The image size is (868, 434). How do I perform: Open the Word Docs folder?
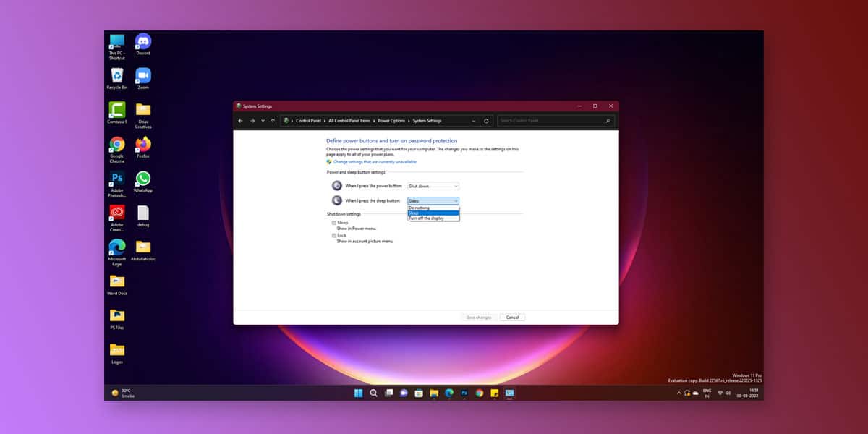(x=116, y=284)
